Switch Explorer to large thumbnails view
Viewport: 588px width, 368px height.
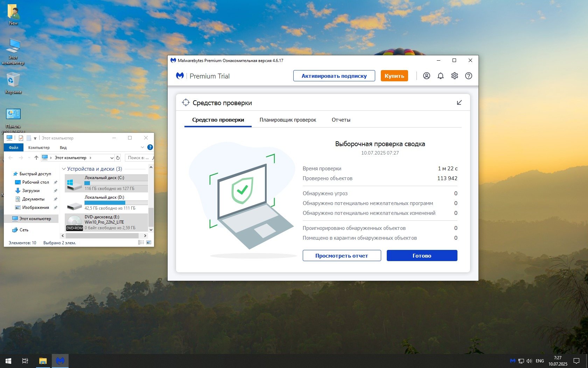pyautogui.click(x=149, y=243)
